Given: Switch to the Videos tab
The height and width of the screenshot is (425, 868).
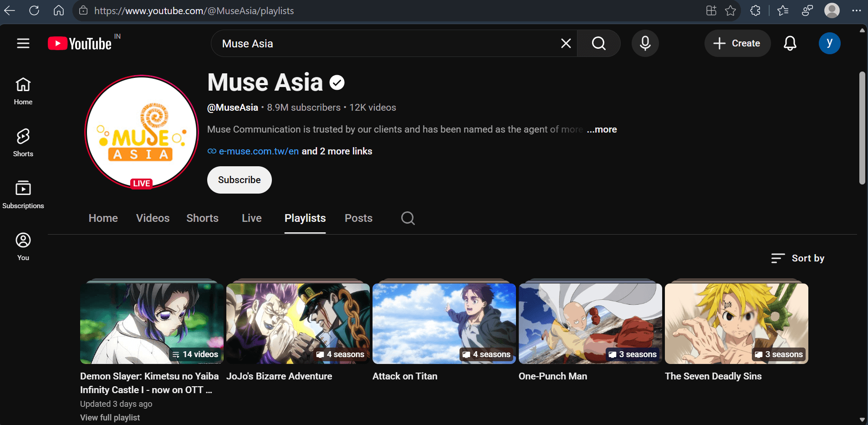Looking at the screenshot, I should 153,218.
